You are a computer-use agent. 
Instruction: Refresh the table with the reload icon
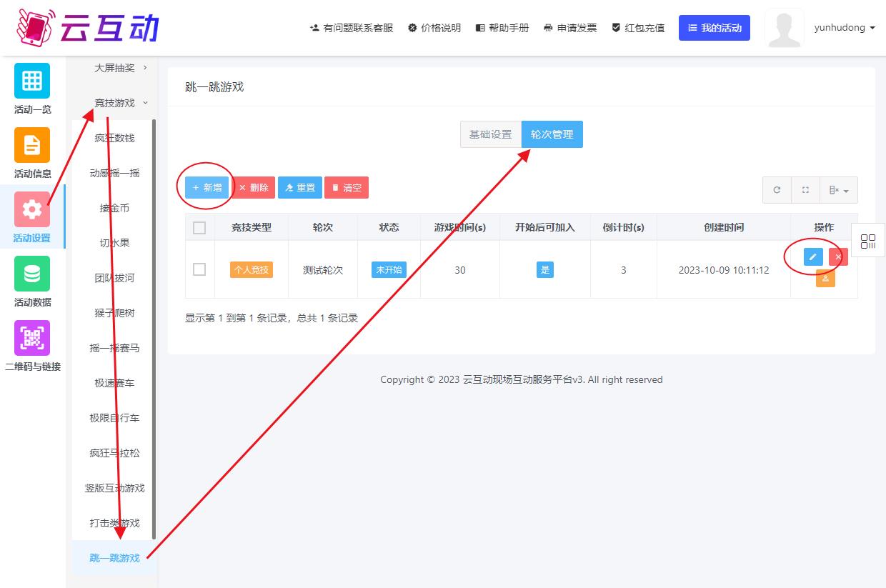click(777, 190)
